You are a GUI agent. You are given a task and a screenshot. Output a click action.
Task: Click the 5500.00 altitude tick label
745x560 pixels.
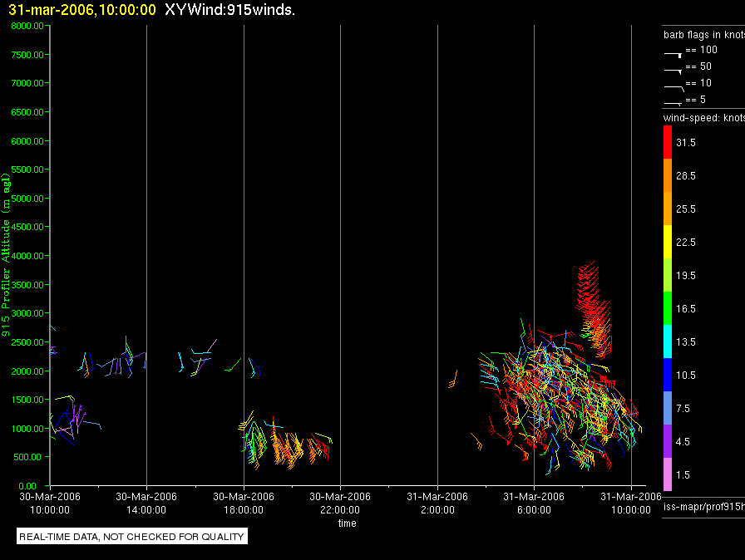[27, 169]
